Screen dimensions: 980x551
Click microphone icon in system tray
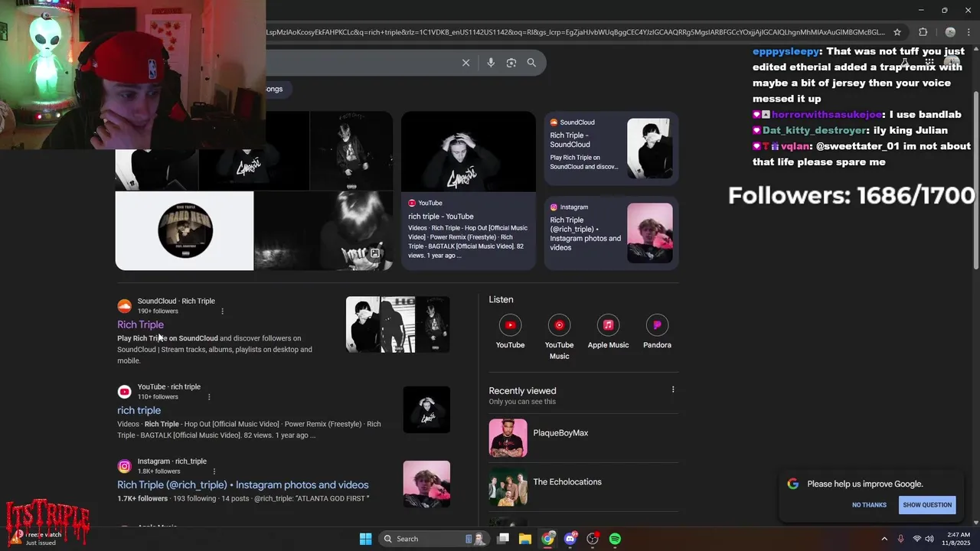tap(900, 539)
